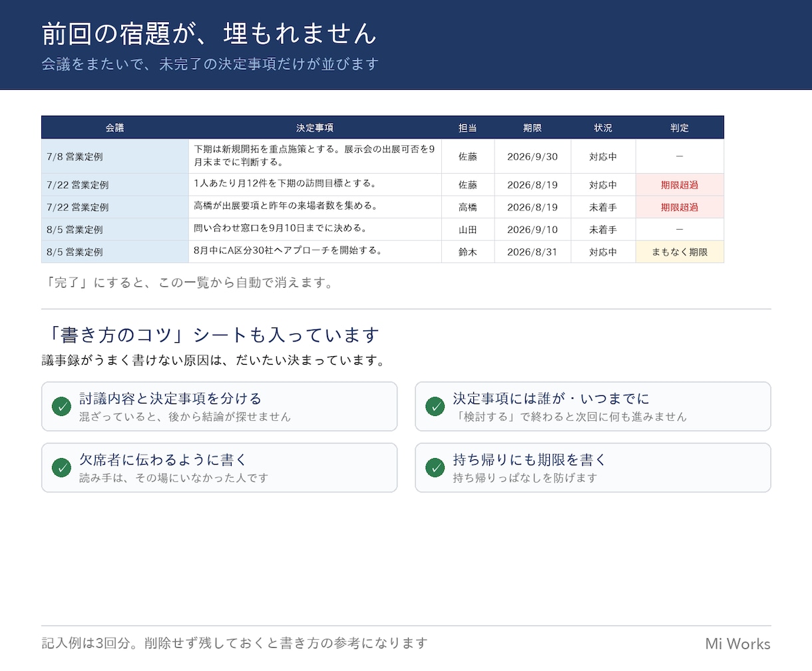This screenshot has width=812, height=671.
Task: Click the line 議事録がうまく書けない原因は
Action: coord(214,361)
